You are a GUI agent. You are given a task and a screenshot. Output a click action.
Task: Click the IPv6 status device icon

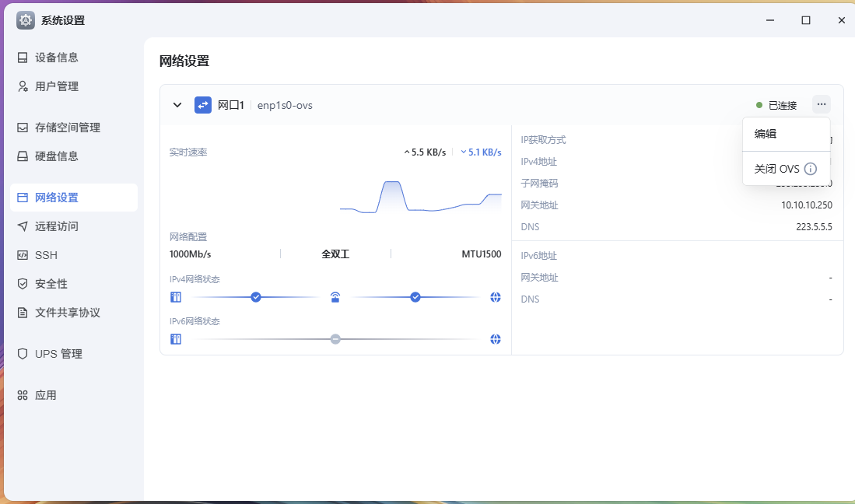[176, 339]
